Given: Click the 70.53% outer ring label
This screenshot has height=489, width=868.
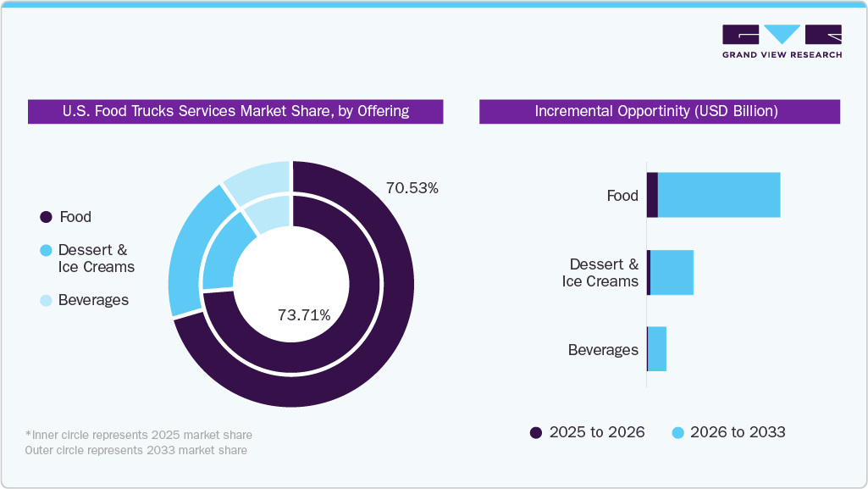Looking at the screenshot, I should click(412, 188).
